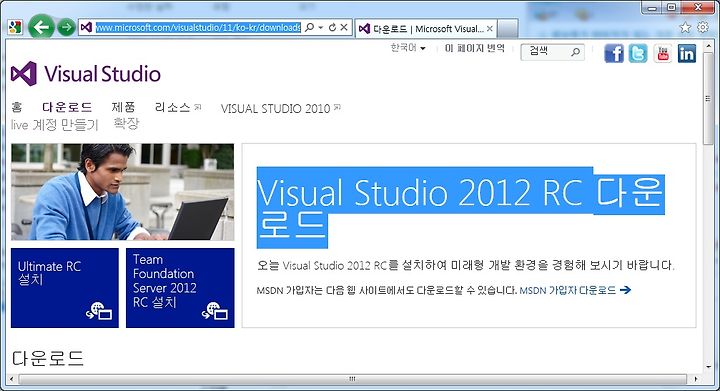Go back with the browser back arrow
Screen dimensions: 720x391
41,27
